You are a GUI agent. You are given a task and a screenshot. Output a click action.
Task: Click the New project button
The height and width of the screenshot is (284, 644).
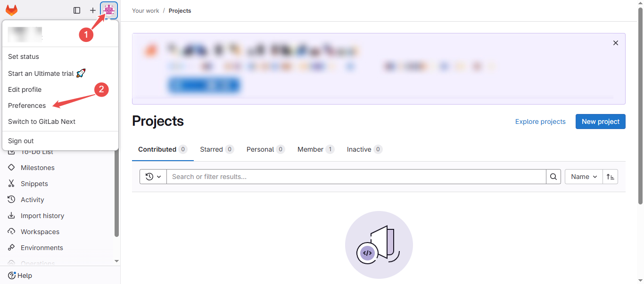click(600, 121)
